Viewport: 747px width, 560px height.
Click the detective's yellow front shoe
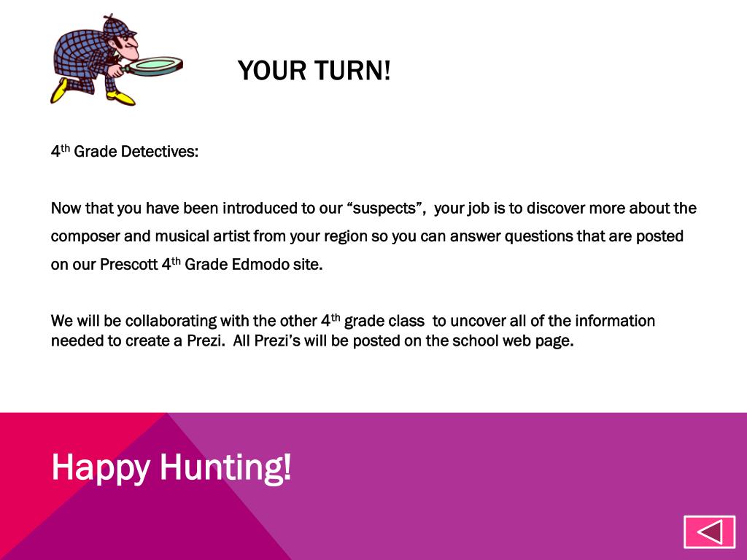point(121,97)
